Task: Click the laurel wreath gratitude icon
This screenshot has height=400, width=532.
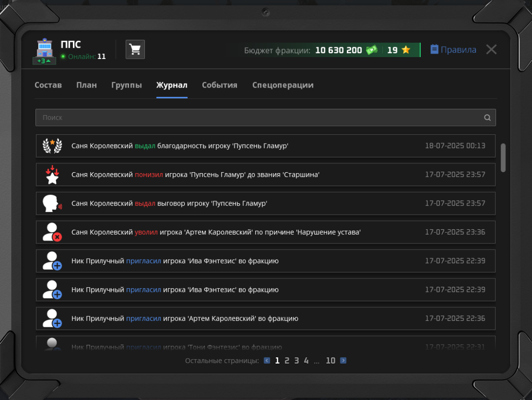Action: pos(52,146)
